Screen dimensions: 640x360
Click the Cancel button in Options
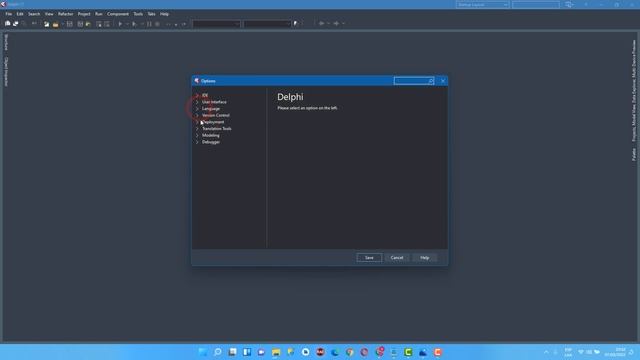pos(397,258)
